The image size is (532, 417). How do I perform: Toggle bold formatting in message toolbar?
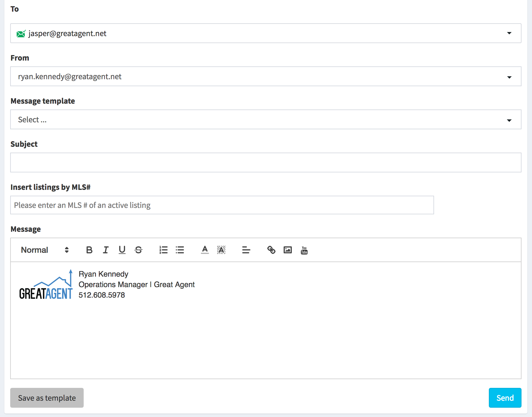pyautogui.click(x=89, y=250)
